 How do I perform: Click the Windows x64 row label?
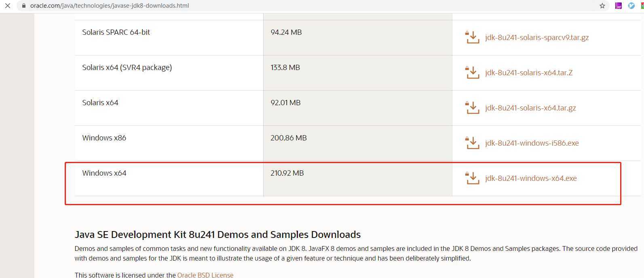[104, 173]
